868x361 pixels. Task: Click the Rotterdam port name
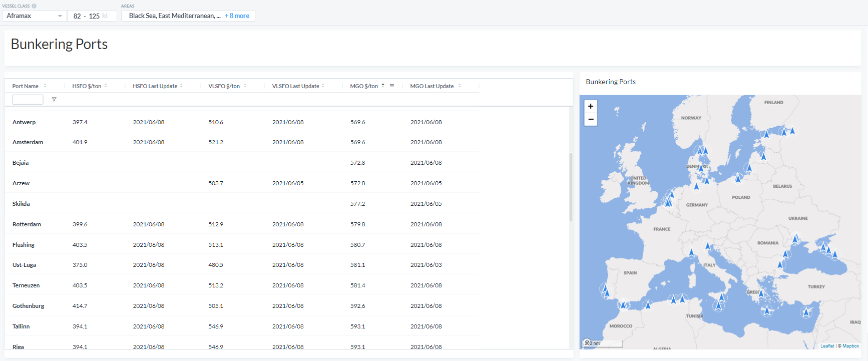[x=27, y=224]
